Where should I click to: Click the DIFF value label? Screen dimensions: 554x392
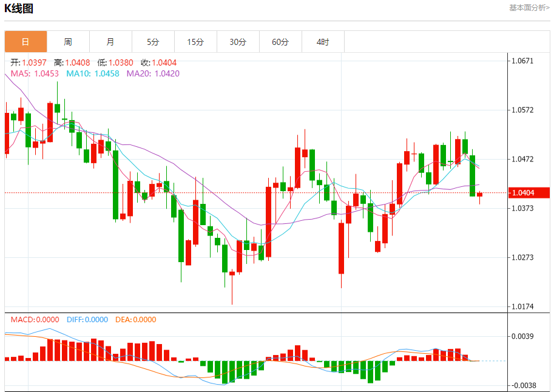point(87,320)
